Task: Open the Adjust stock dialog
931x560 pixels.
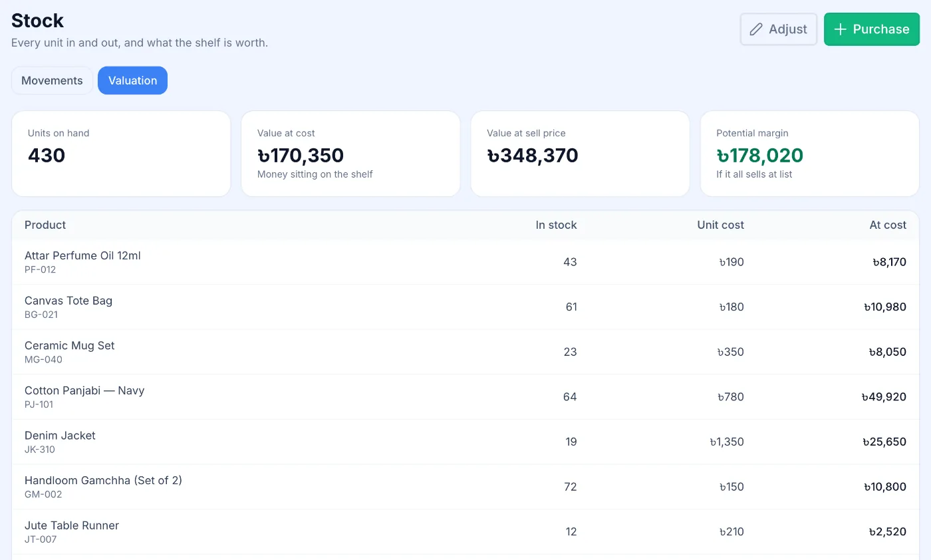Action: 779,29
